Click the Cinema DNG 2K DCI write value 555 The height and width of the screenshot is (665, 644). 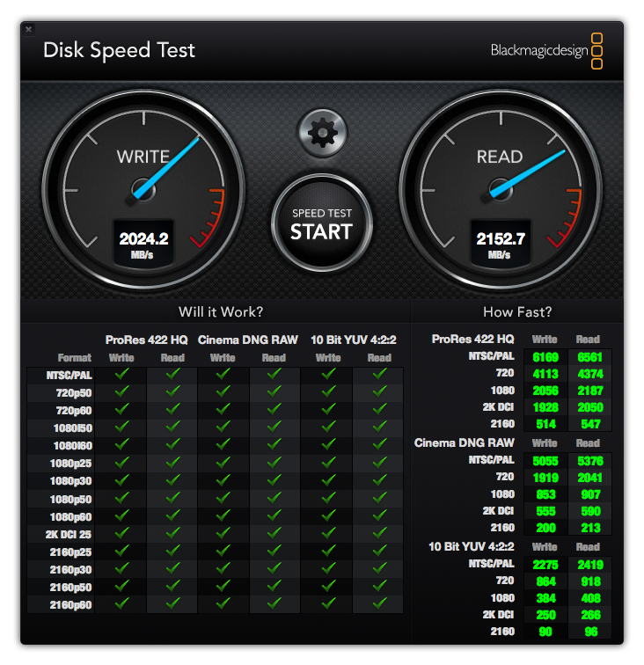click(546, 511)
